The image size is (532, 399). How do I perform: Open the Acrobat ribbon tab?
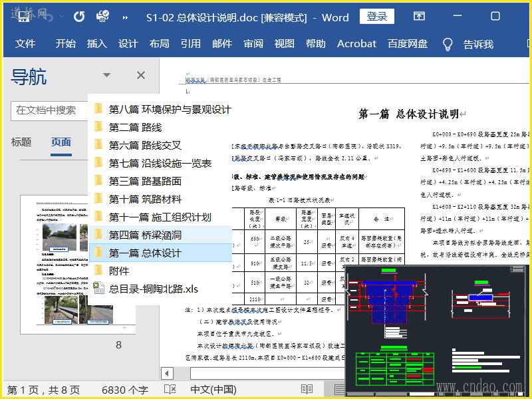pyautogui.click(x=356, y=44)
